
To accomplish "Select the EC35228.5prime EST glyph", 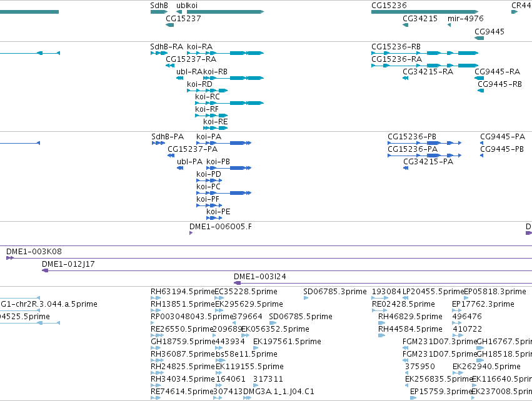I will pyautogui.click(x=219, y=298).
